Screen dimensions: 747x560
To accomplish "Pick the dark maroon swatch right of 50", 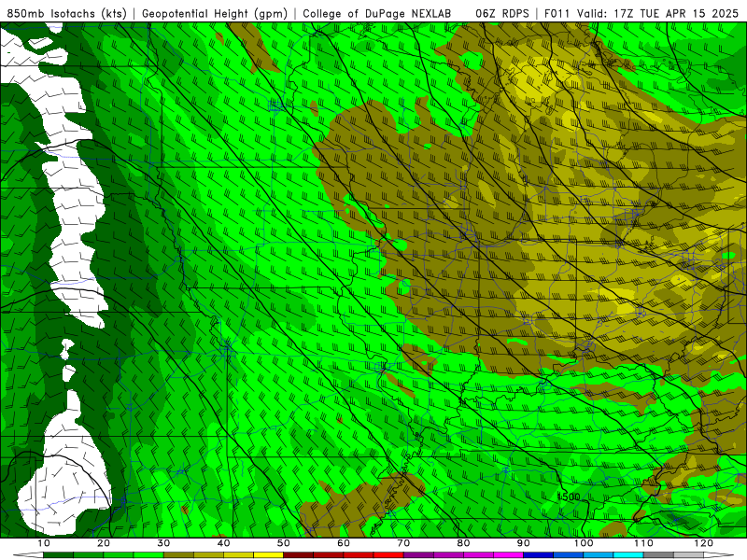I will (298, 555).
